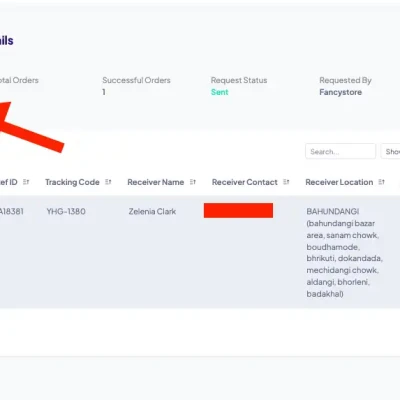This screenshot has height=400, width=400.
Task: Sort by the Ref ID sort icon
Action: click(26, 182)
